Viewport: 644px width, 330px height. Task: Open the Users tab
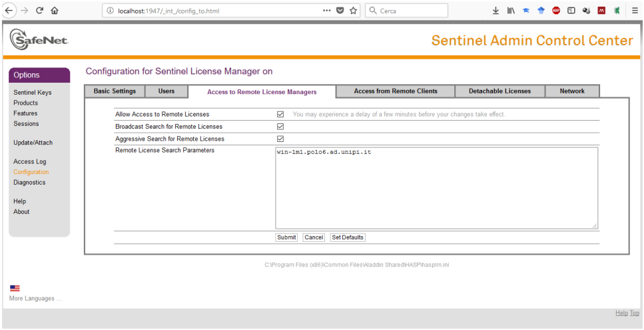[166, 91]
